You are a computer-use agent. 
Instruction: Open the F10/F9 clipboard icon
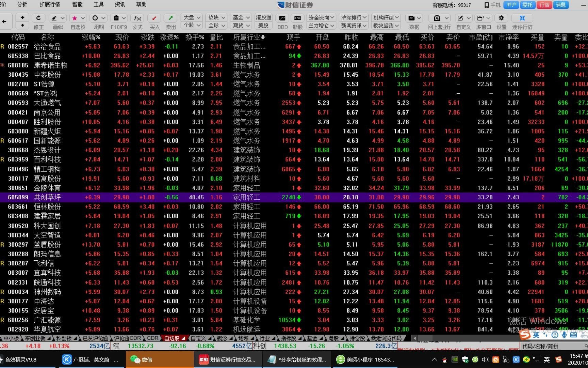click(x=116, y=18)
